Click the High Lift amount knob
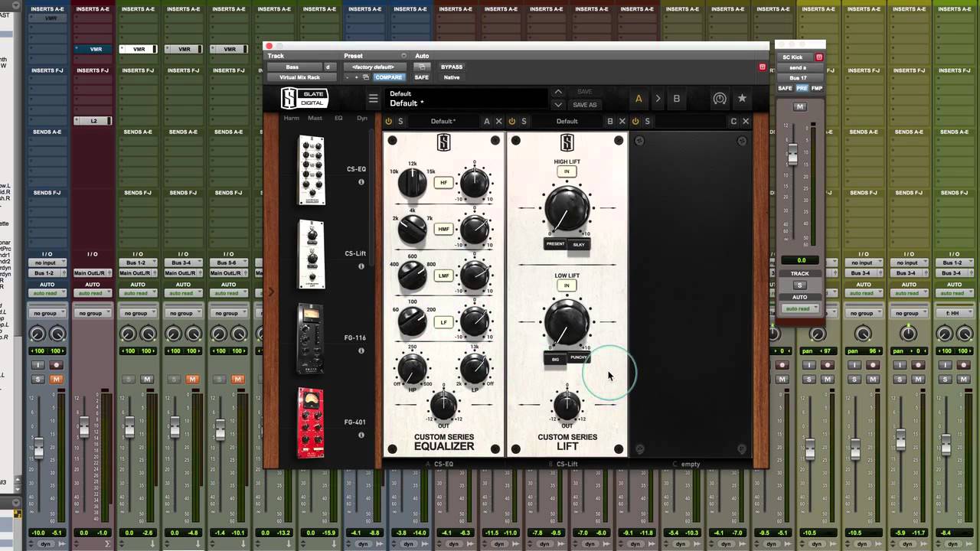 [567, 208]
